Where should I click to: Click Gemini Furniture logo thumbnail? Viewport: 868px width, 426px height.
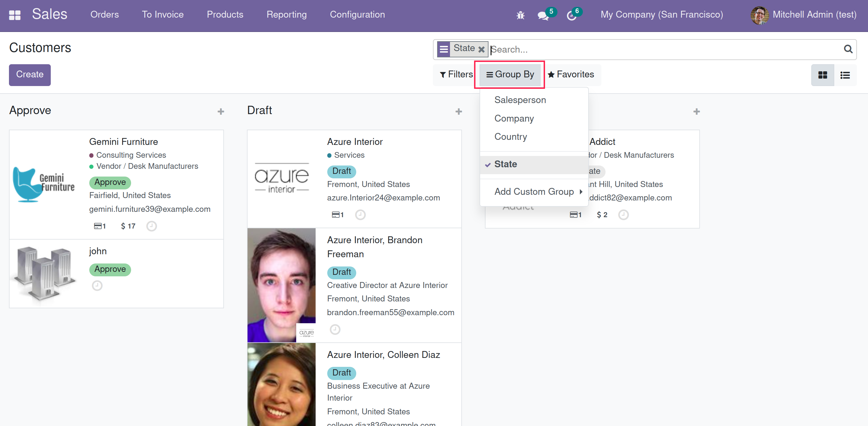pyautogui.click(x=44, y=184)
